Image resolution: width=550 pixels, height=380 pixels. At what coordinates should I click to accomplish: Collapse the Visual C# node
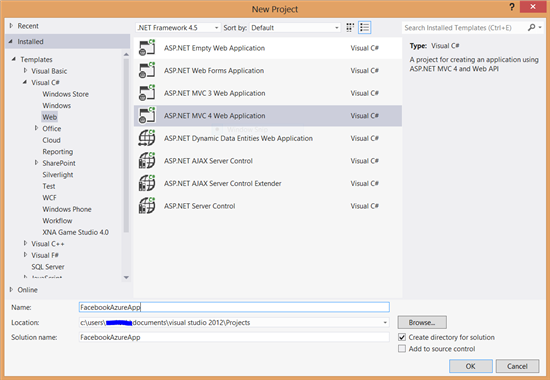pos(25,82)
